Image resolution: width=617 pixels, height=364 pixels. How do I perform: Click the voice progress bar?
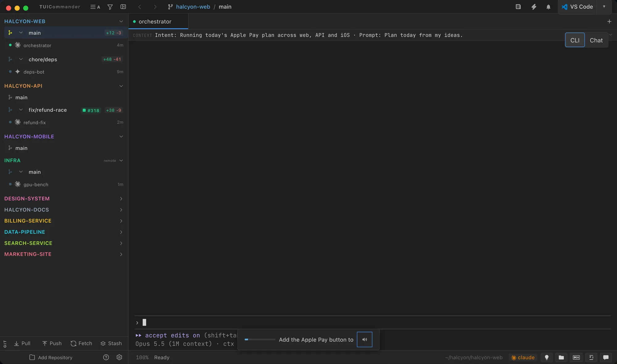pos(260,339)
